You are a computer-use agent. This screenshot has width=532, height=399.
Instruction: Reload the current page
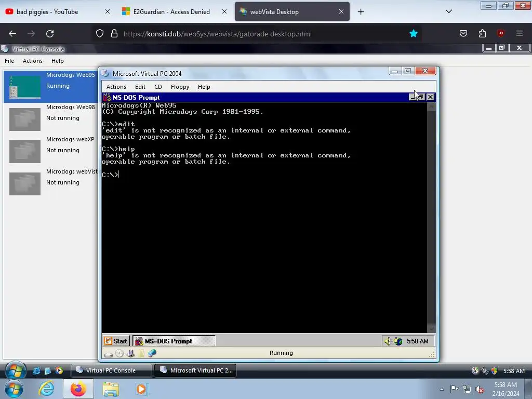coord(50,34)
